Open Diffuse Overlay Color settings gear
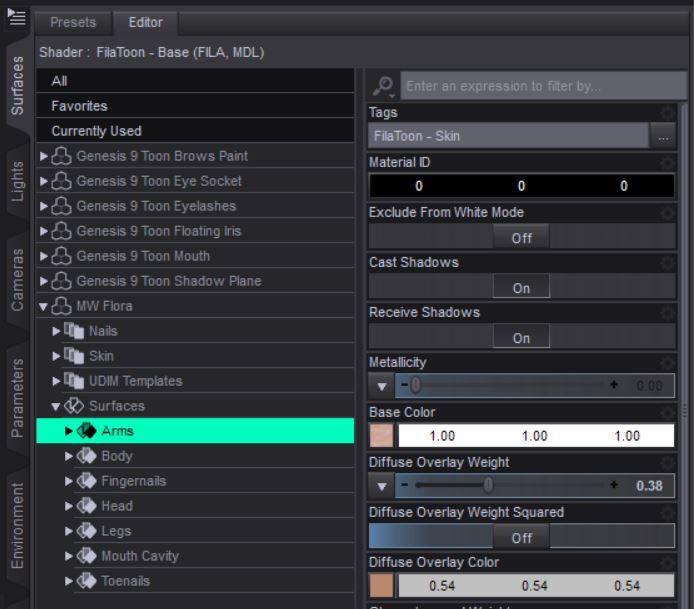The height and width of the screenshot is (609, 694). click(x=667, y=563)
